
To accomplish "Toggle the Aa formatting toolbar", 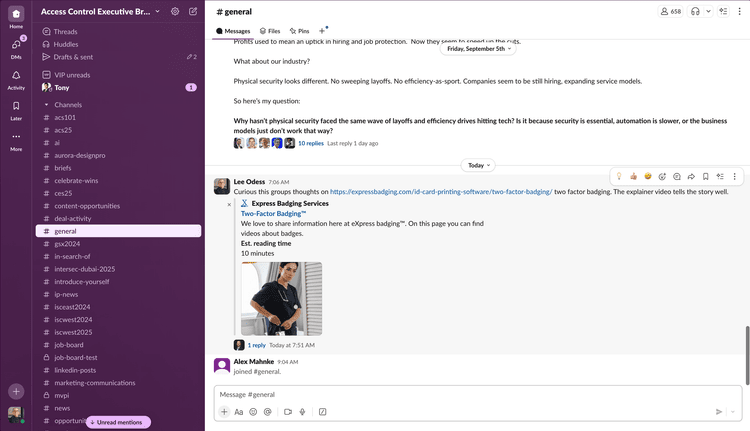I will 239,412.
